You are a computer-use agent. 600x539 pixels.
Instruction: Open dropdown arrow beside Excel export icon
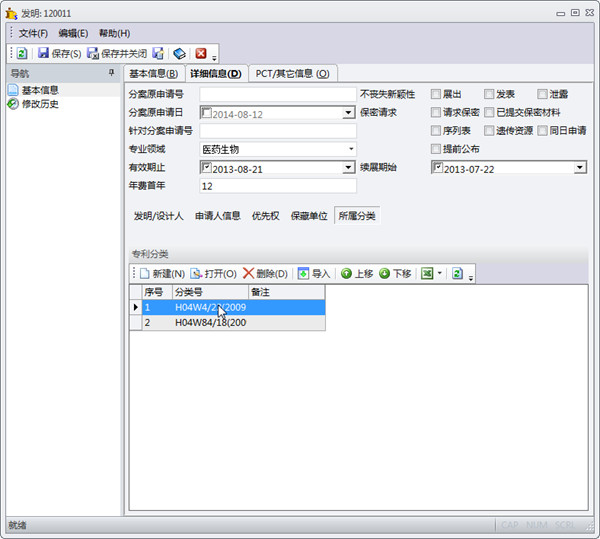[x=439, y=273]
